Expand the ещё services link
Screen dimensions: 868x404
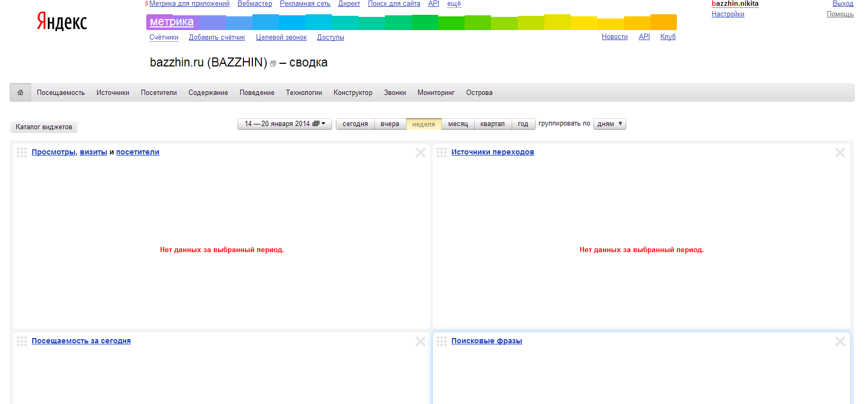[x=454, y=4]
